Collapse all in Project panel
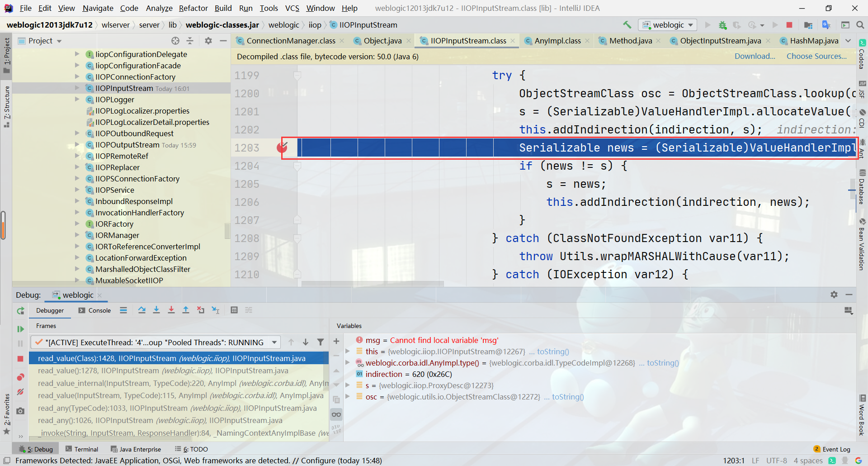 tap(190, 41)
